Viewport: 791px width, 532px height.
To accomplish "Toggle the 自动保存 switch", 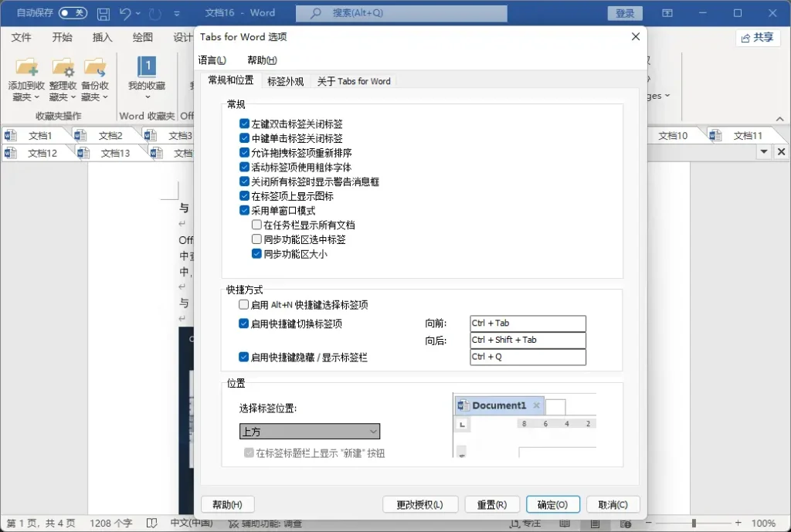I will (73, 13).
